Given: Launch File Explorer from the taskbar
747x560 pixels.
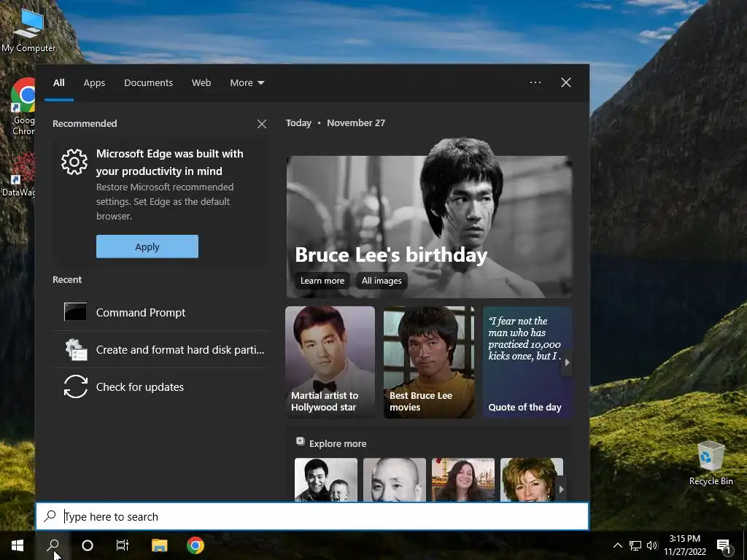Looking at the screenshot, I should 160,545.
